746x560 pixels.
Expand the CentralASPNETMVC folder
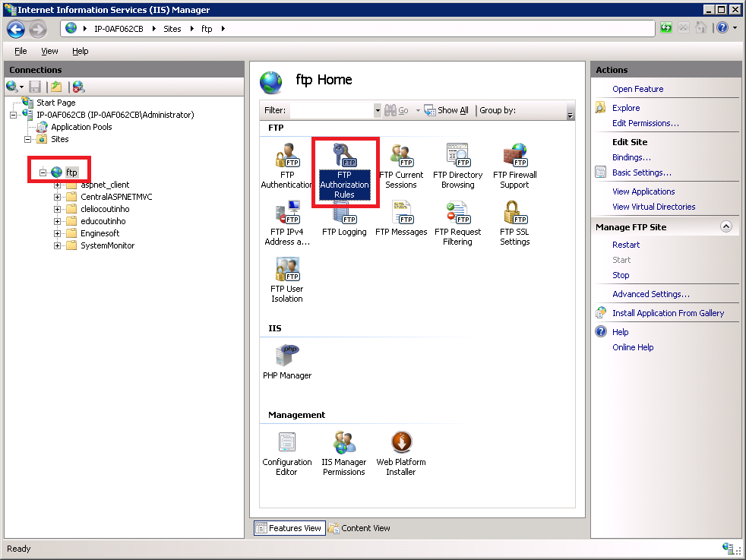(57, 197)
